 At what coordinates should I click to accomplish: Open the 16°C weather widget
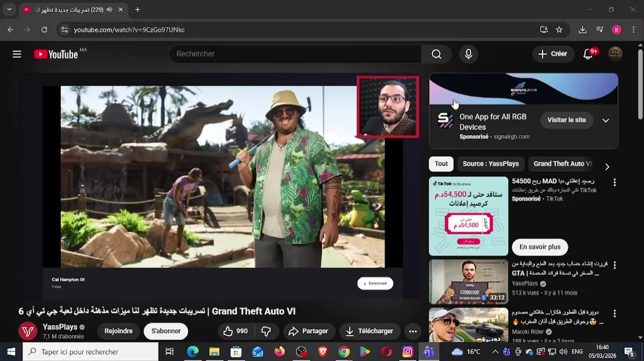466,352
